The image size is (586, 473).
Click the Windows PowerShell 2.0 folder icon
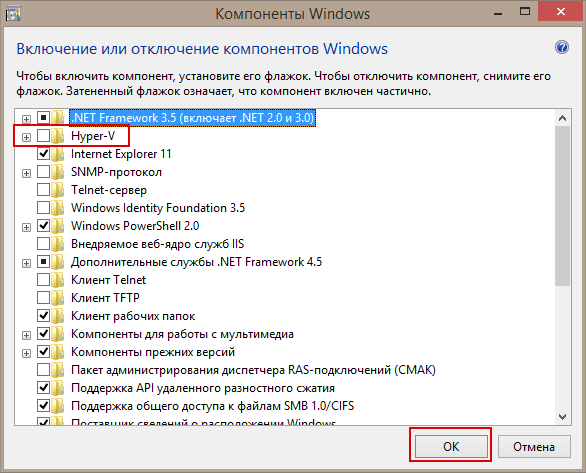pyautogui.click(x=58, y=226)
